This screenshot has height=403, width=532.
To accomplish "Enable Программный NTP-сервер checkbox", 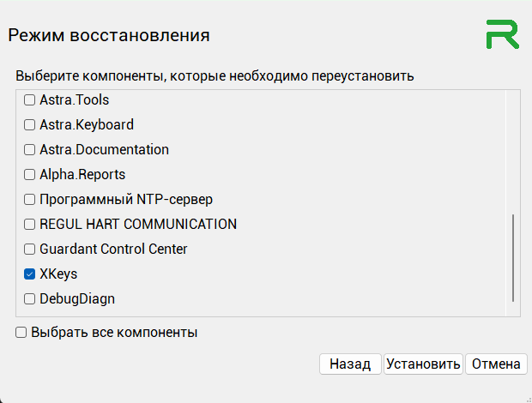I will pyautogui.click(x=29, y=200).
